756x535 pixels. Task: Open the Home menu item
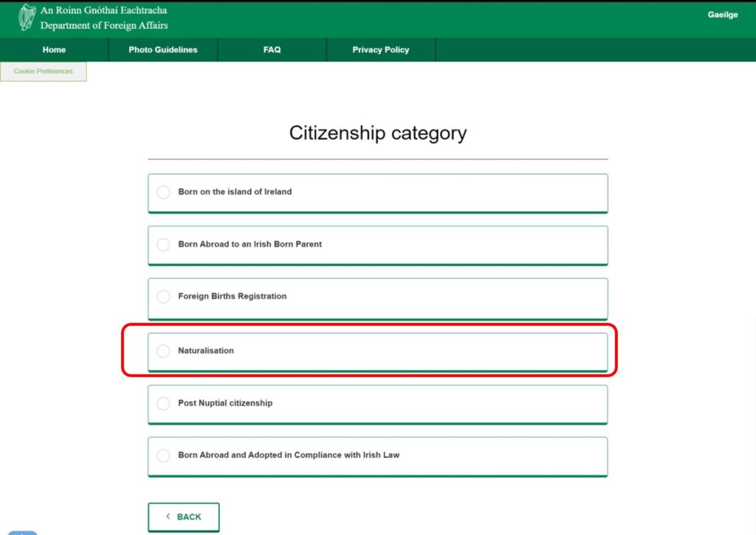54,50
